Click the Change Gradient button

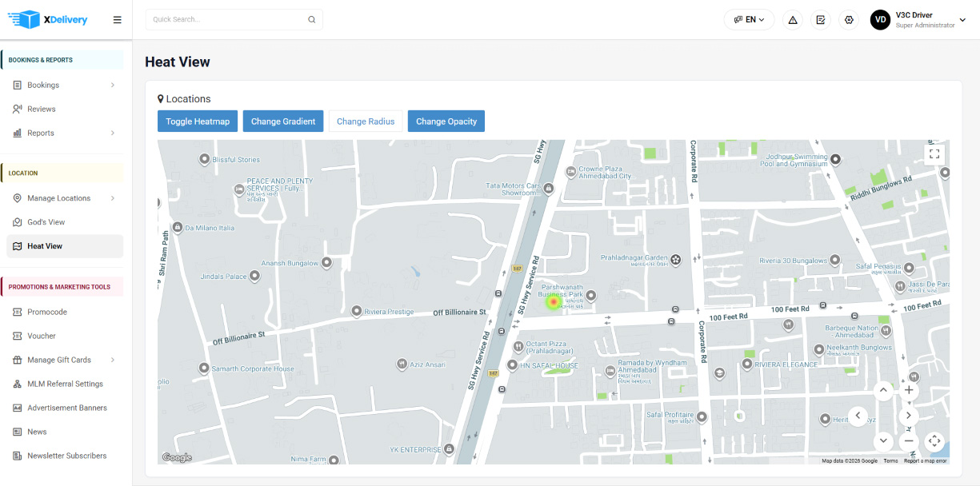pyautogui.click(x=283, y=121)
